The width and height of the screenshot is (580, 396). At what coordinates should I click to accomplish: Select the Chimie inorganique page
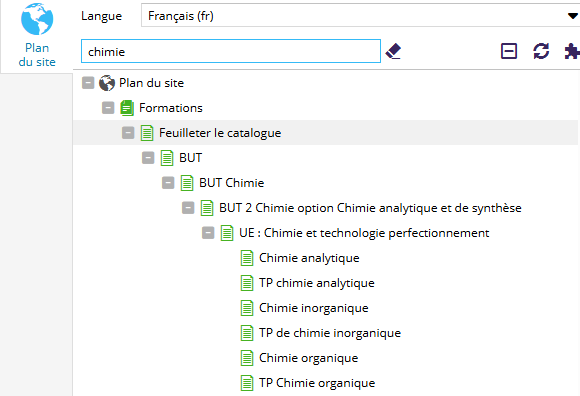(x=314, y=308)
